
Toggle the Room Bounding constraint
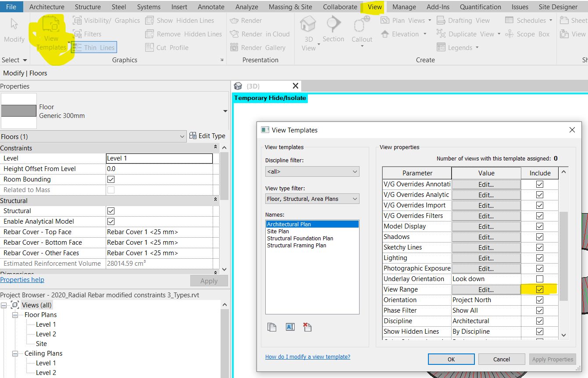point(111,179)
